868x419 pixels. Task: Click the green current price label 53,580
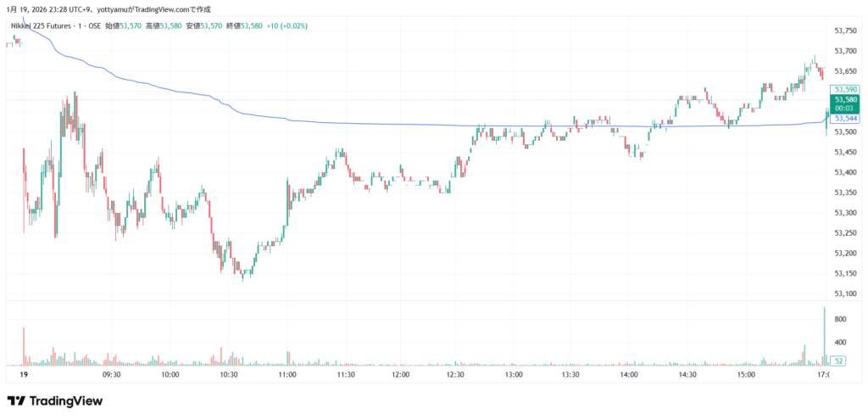pos(847,99)
